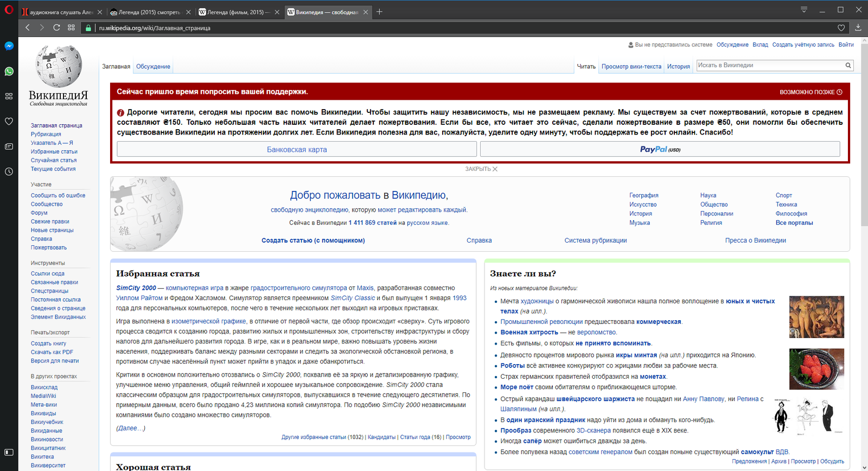Click 'Пресса о Википедии' link
868x471 pixels.
tap(756, 240)
